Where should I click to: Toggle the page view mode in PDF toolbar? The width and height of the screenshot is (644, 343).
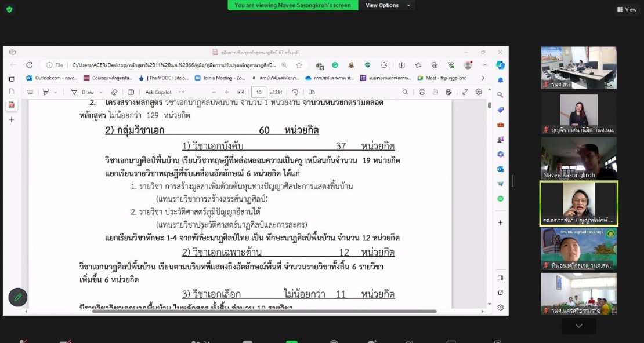312,92
